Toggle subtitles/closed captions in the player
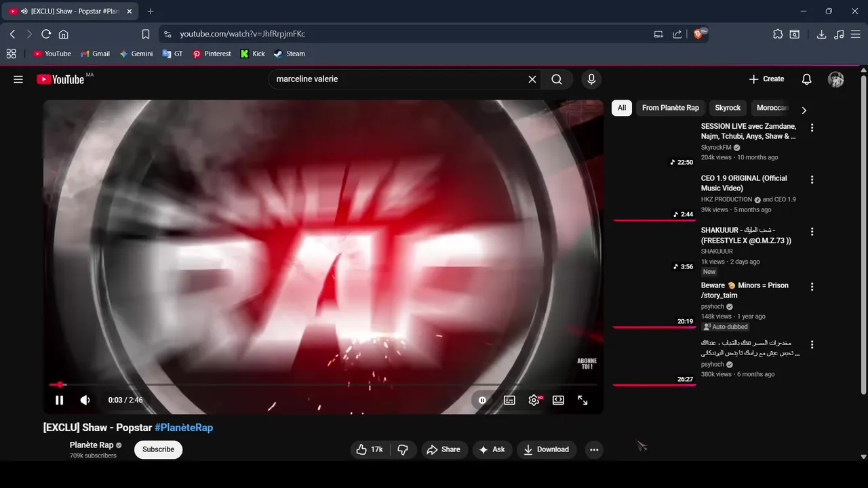The image size is (868, 488). pos(509,400)
